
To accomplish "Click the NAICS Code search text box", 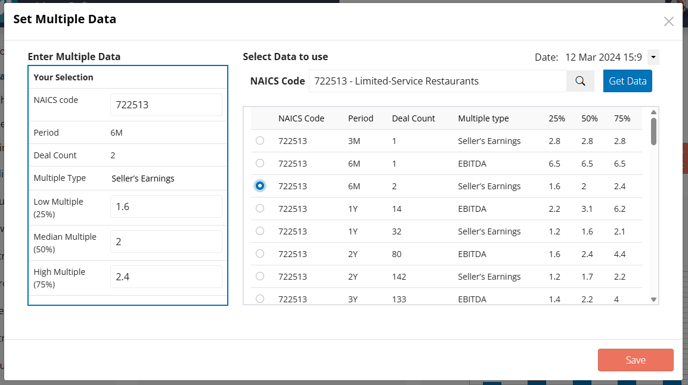I will 437,81.
